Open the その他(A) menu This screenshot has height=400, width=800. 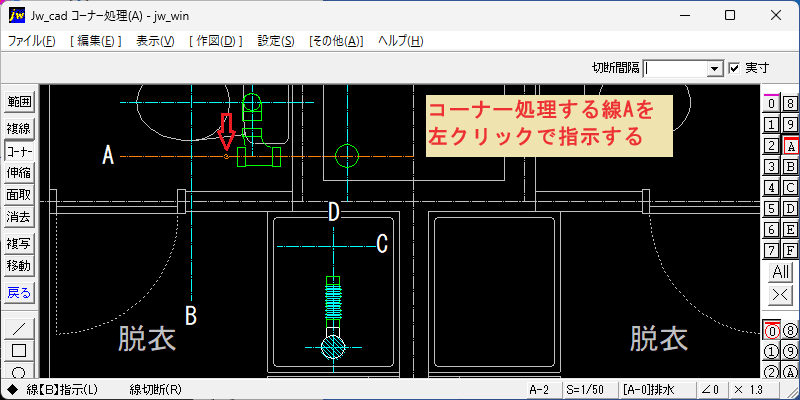336,41
